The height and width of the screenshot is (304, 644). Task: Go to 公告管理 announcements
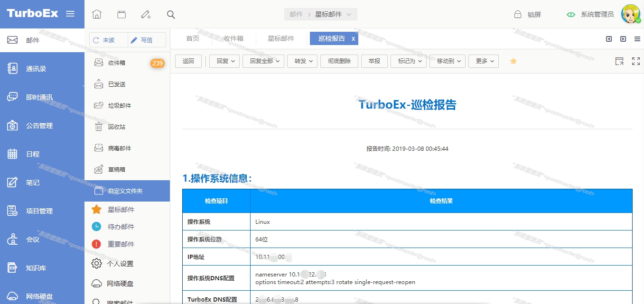[x=42, y=126]
